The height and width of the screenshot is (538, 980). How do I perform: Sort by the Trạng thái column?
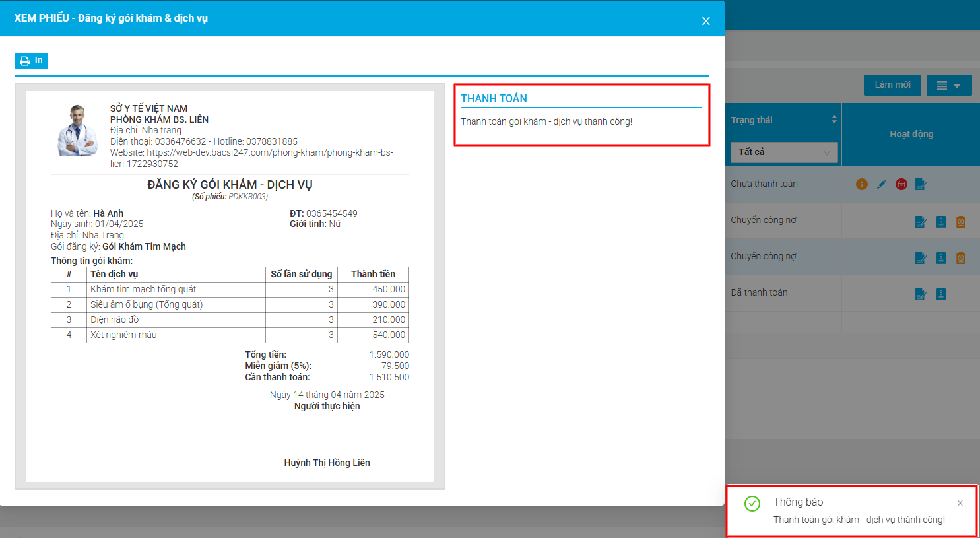(834, 119)
